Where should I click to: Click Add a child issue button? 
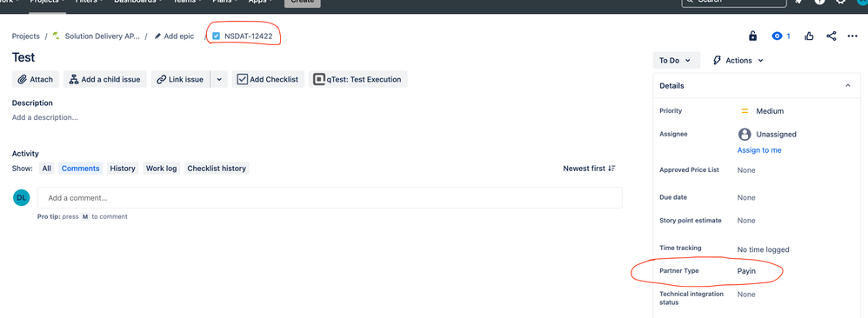coord(105,79)
